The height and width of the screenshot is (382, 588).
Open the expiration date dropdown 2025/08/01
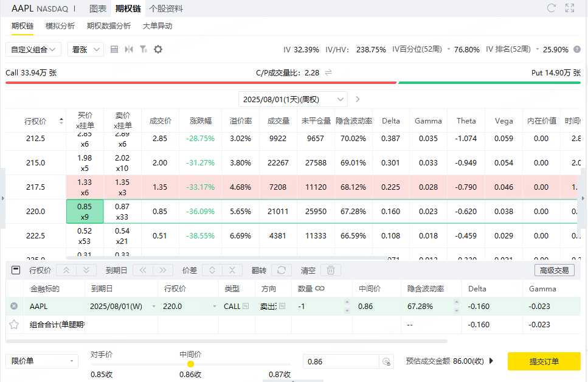[x=293, y=99]
